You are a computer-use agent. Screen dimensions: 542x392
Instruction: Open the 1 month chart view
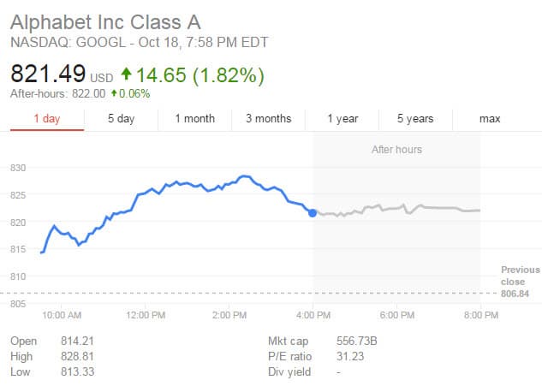(x=194, y=119)
